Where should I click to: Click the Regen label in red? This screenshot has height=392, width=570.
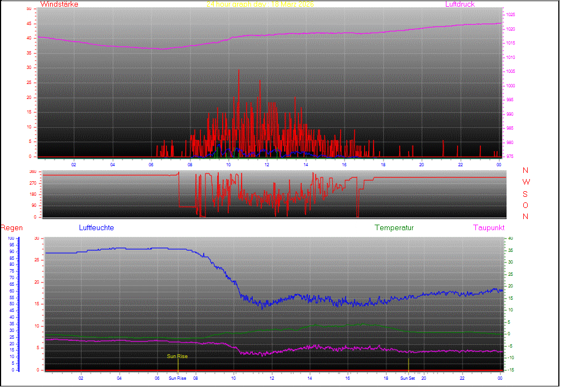click(11, 228)
